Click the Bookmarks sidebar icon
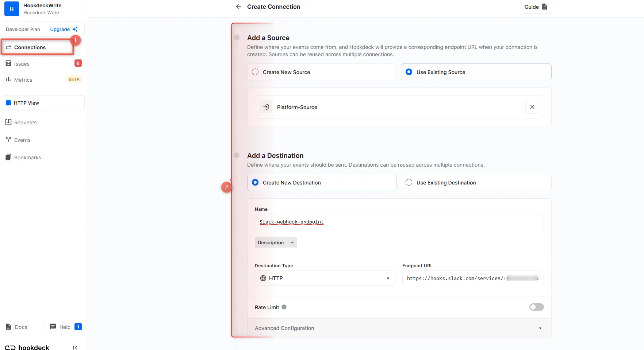Screen dimensions: 644x350 (x=8, y=157)
